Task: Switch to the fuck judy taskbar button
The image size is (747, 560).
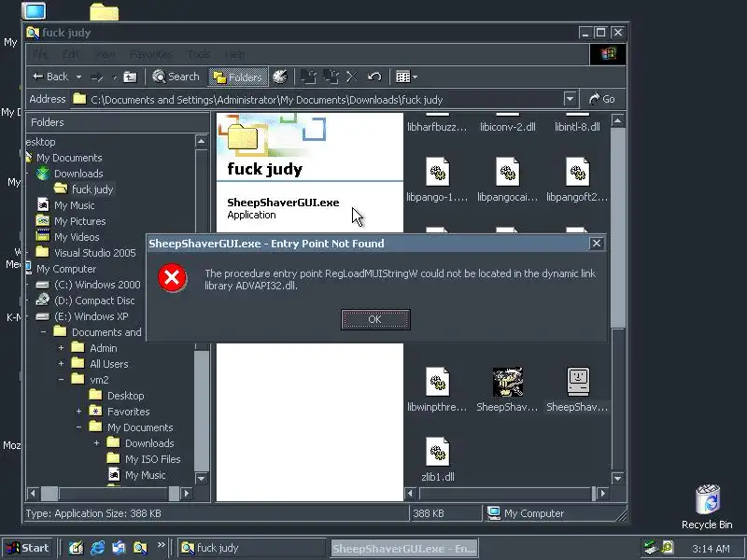Action: coord(251,548)
